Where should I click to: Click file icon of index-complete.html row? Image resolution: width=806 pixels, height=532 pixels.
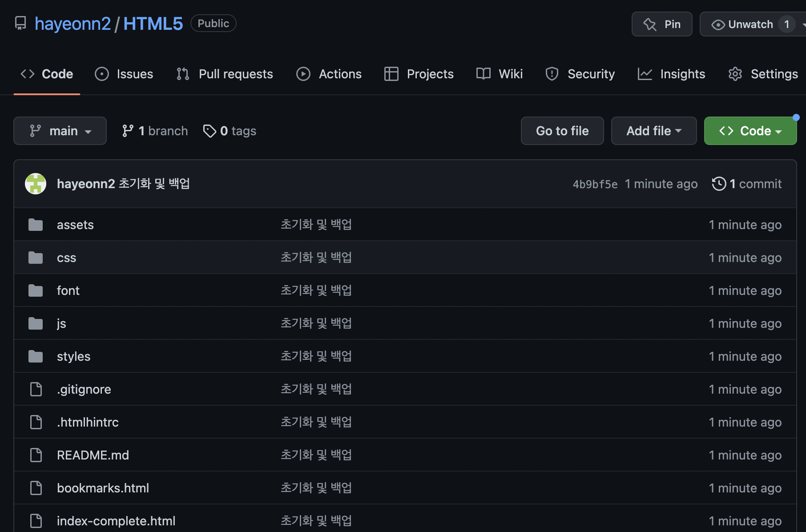(x=36, y=521)
